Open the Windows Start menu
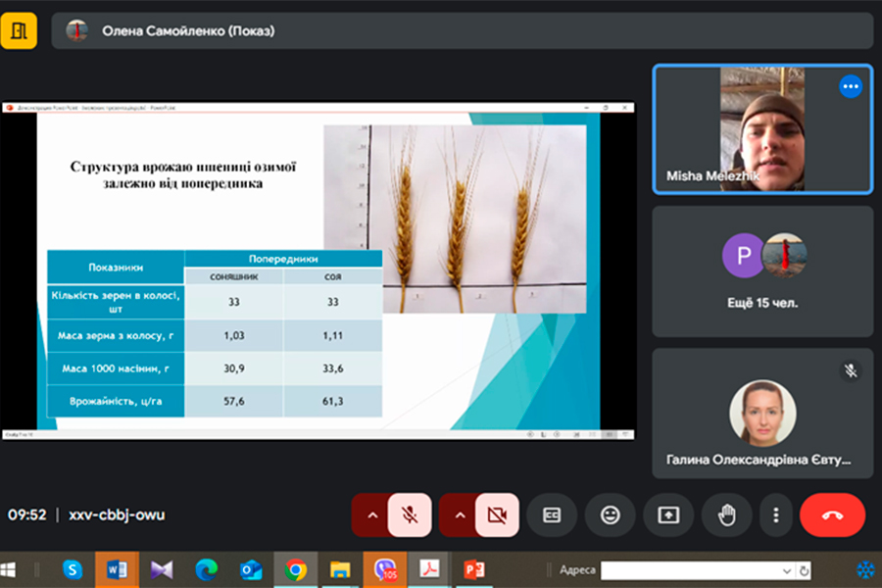Screen dimensions: 882x588 pos(9,570)
